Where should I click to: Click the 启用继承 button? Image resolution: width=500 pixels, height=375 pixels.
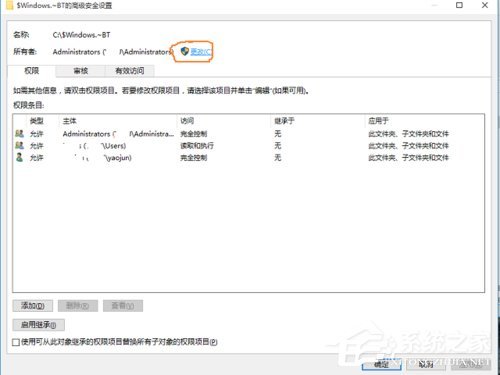[38, 325]
